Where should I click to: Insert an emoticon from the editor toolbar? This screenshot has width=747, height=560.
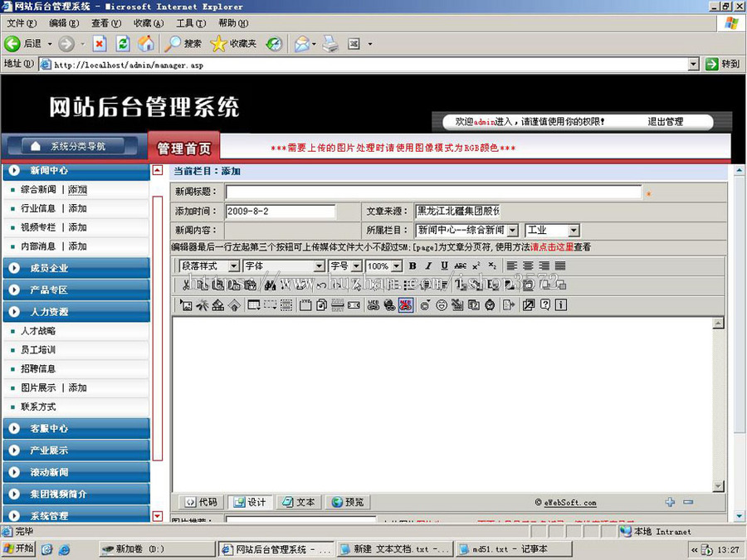click(x=441, y=305)
